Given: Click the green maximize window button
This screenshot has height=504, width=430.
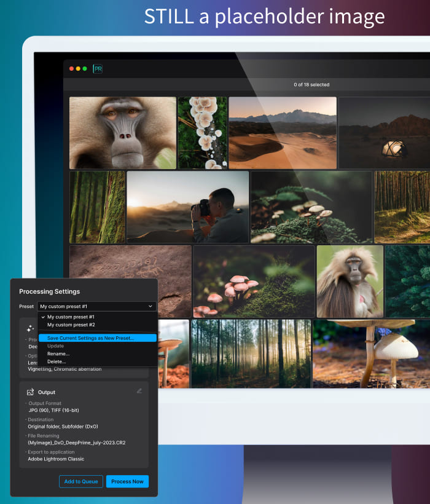Looking at the screenshot, I should (85, 69).
